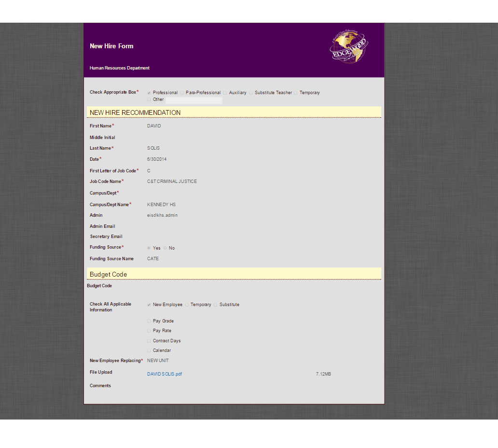
Task: Click the Admin Email label
Action: click(x=102, y=226)
